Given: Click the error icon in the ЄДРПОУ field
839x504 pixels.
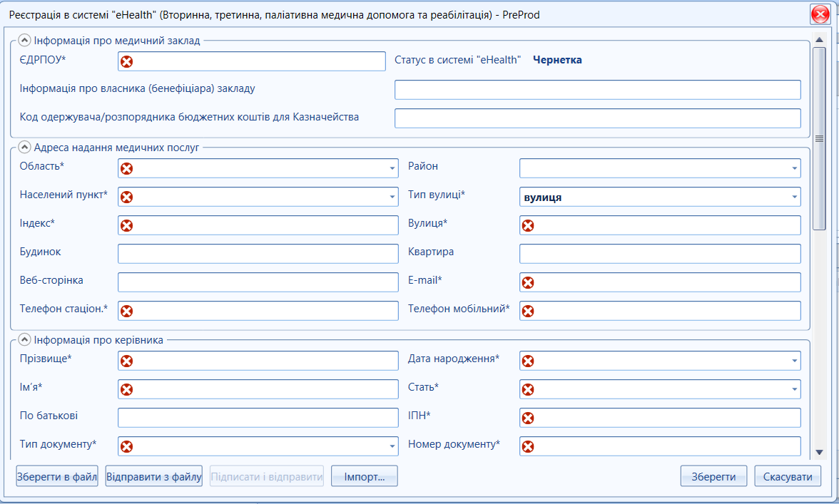Looking at the screenshot, I should (126, 61).
